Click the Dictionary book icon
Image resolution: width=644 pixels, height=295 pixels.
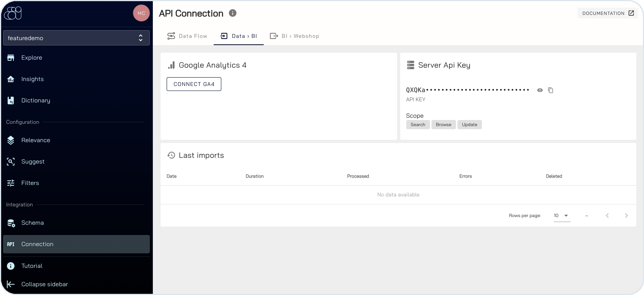pos(11,100)
